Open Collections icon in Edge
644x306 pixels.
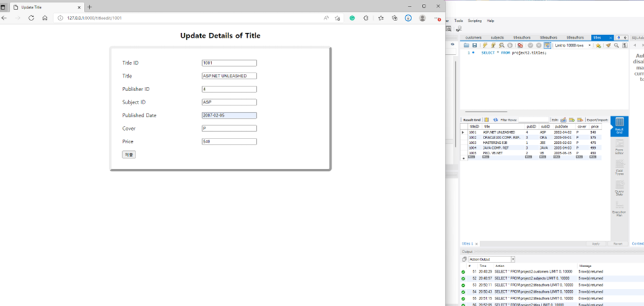[395, 18]
